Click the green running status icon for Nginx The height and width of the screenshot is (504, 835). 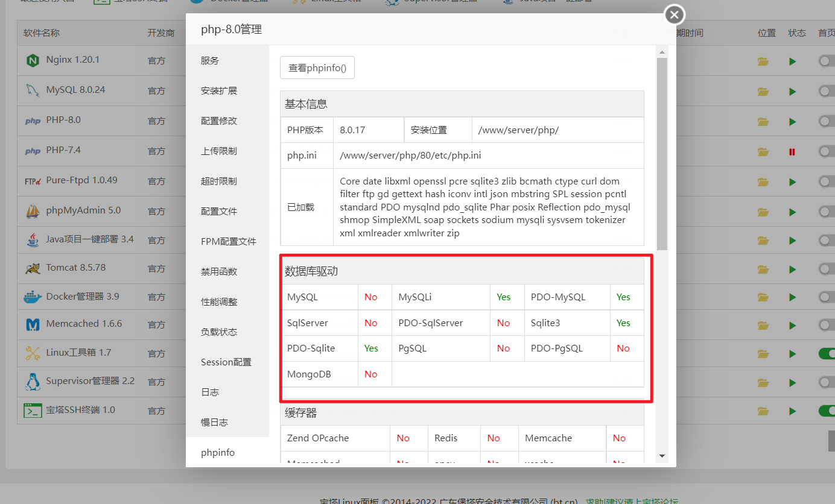pyautogui.click(x=793, y=61)
